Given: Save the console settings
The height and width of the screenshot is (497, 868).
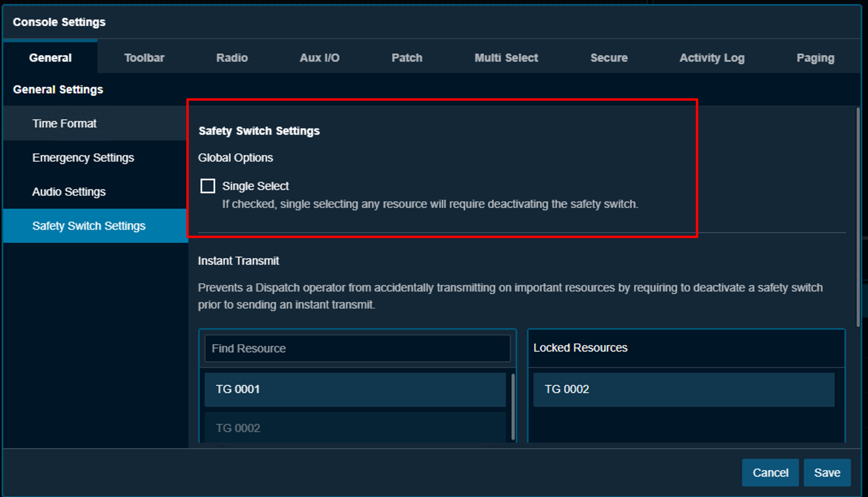Looking at the screenshot, I should point(826,472).
